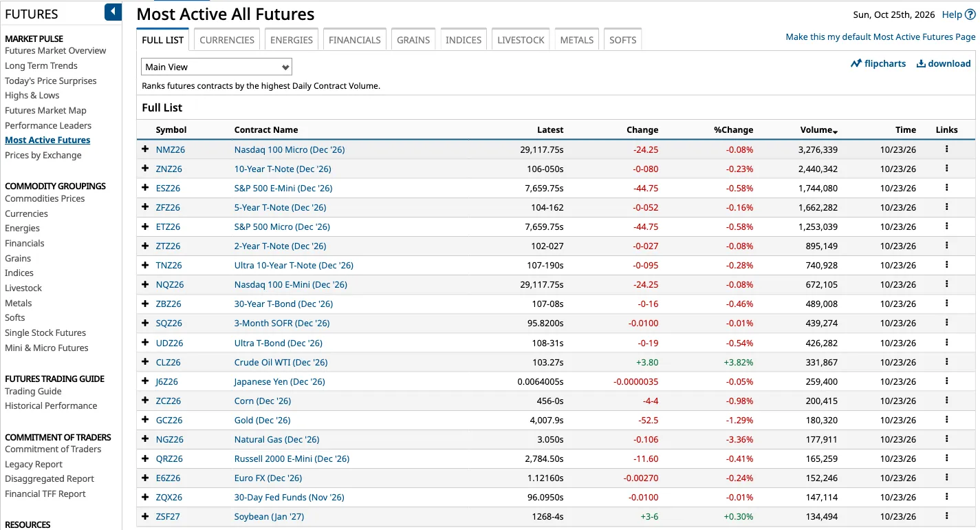Open Futures Market Overview in sidebar
This screenshot has height=530, width=980.
point(56,50)
